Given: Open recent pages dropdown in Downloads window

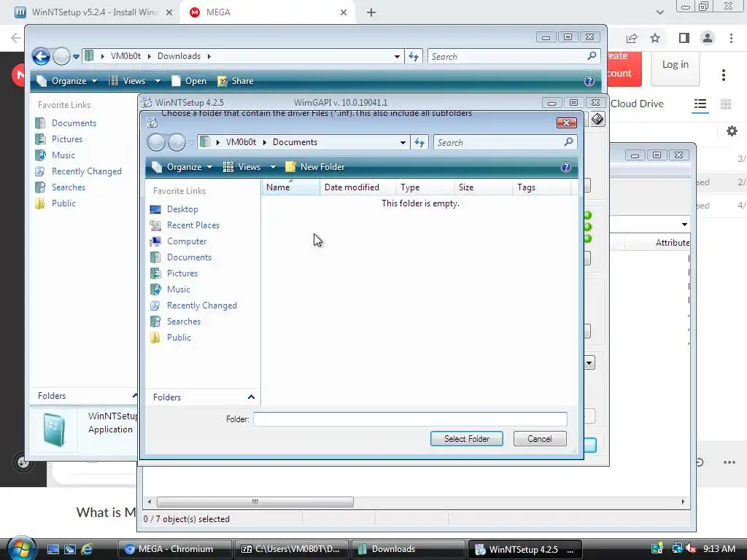Looking at the screenshot, I should coord(76,56).
